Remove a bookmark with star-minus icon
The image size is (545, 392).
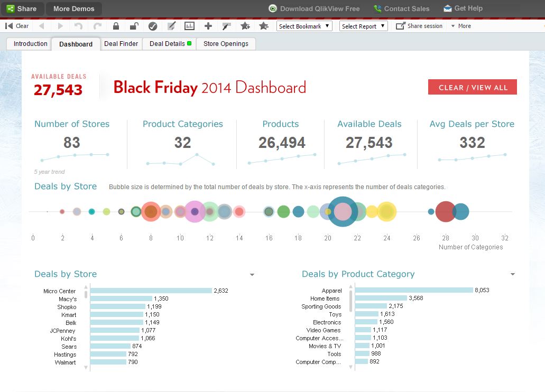tap(264, 26)
